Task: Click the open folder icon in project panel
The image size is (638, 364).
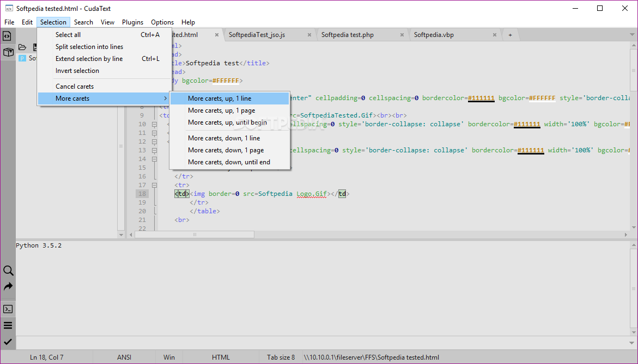Action: 22,47
